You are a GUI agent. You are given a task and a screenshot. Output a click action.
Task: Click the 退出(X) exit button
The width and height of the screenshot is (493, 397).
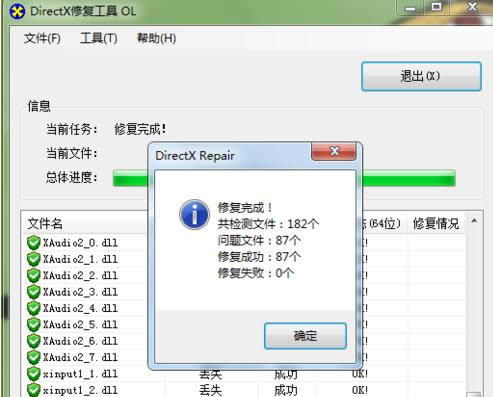[421, 76]
